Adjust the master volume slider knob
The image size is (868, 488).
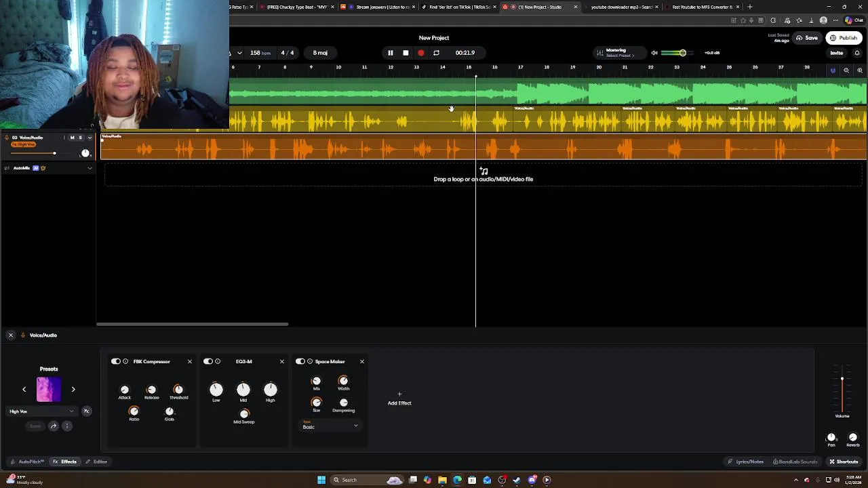(x=683, y=53)
